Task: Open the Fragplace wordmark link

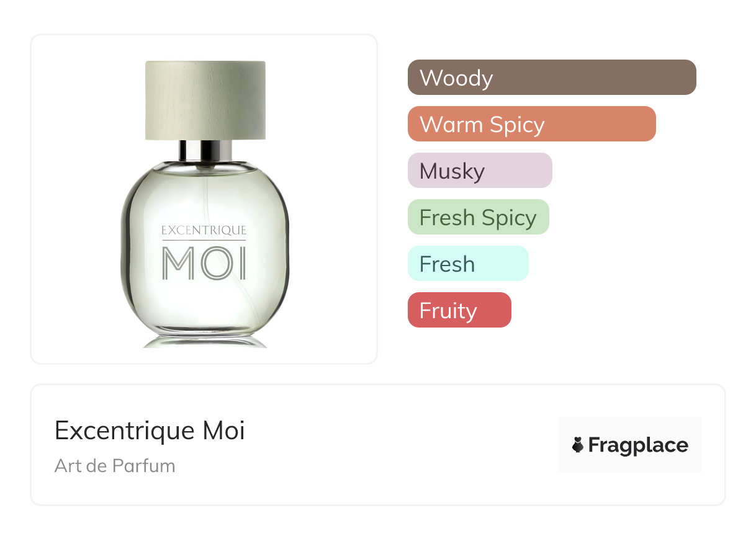Action: coord(638,445)
